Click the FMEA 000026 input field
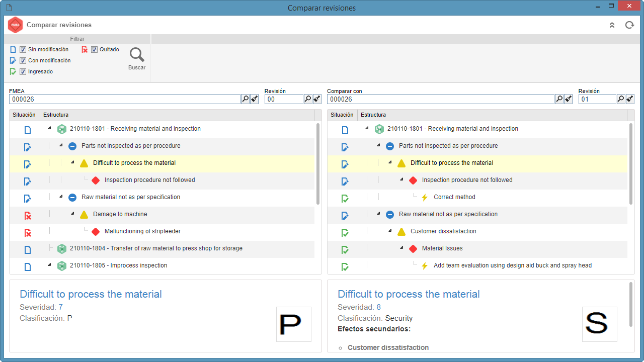Screen dimensions: 644x362 [x=125, y=99]
